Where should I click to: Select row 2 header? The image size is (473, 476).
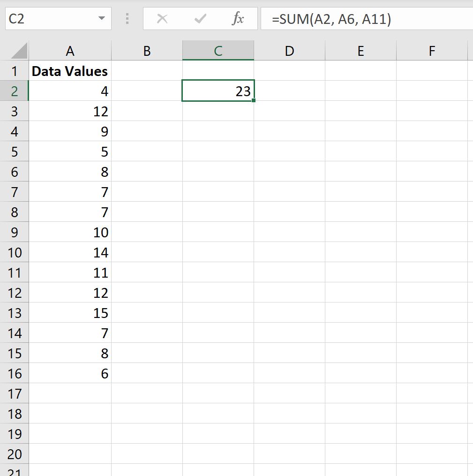[15, 91]
